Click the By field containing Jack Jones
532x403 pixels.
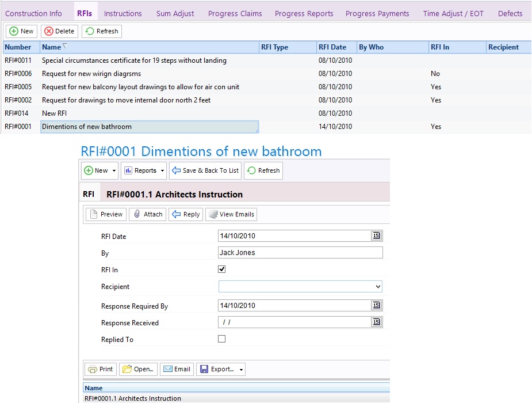point(300,252)
